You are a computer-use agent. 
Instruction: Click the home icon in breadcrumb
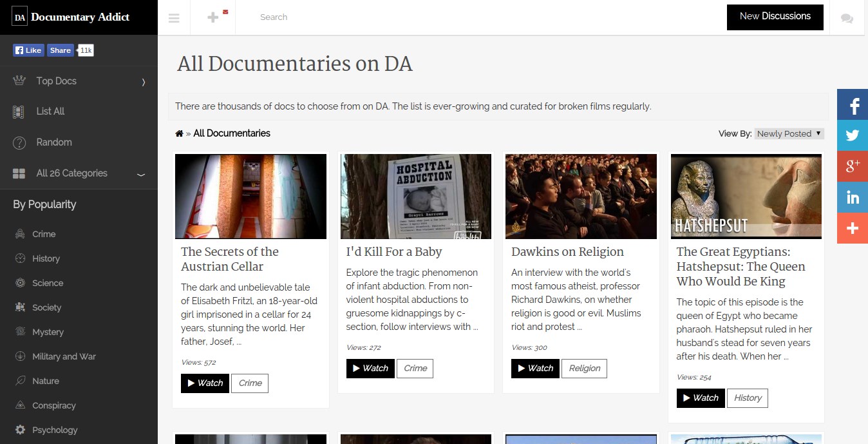pos(179,133)
